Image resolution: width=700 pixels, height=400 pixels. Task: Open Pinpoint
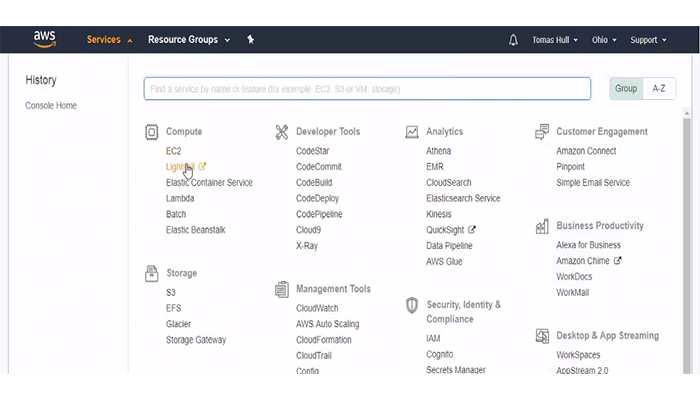pos(571,167)
